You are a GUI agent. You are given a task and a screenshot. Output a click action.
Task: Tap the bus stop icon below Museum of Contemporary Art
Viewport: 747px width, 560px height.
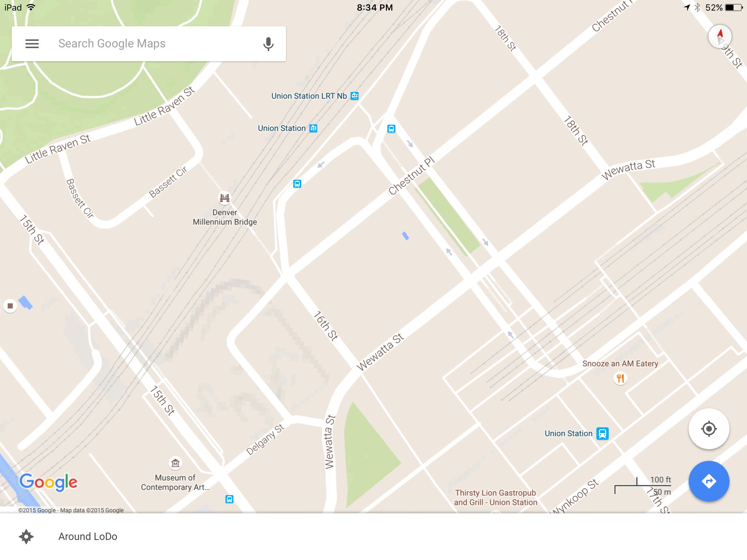[229, 499]
